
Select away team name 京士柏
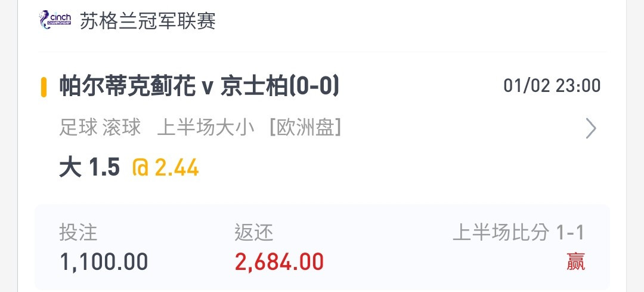pos(253,87)
